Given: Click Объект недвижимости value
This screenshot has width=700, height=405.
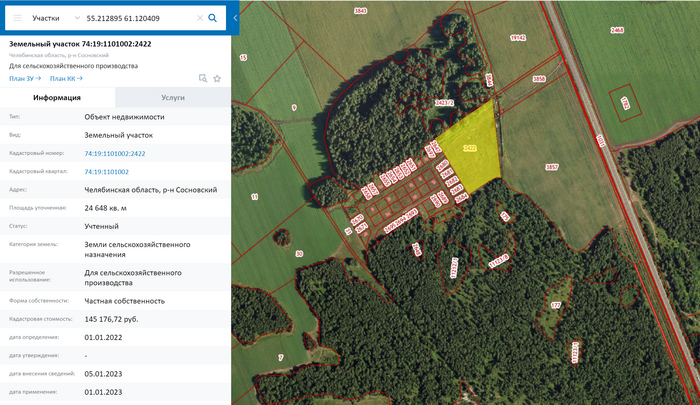Looking at the screenshot, I should click(125, 117).
